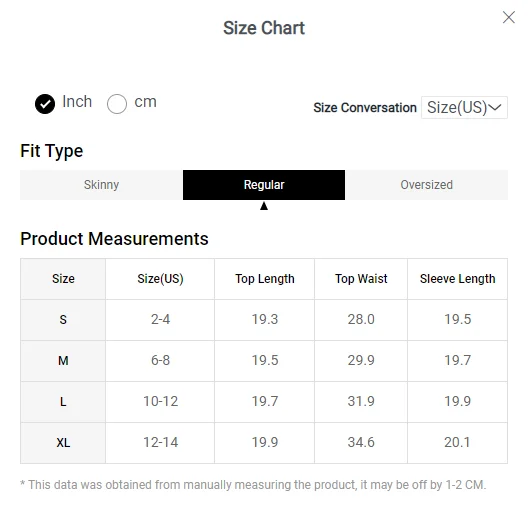Image resolution: width=531 pixels, height=511 pixels.
Task: Select the Inch unit radio button
Action: pyautogui.click(x=45, y=104)
